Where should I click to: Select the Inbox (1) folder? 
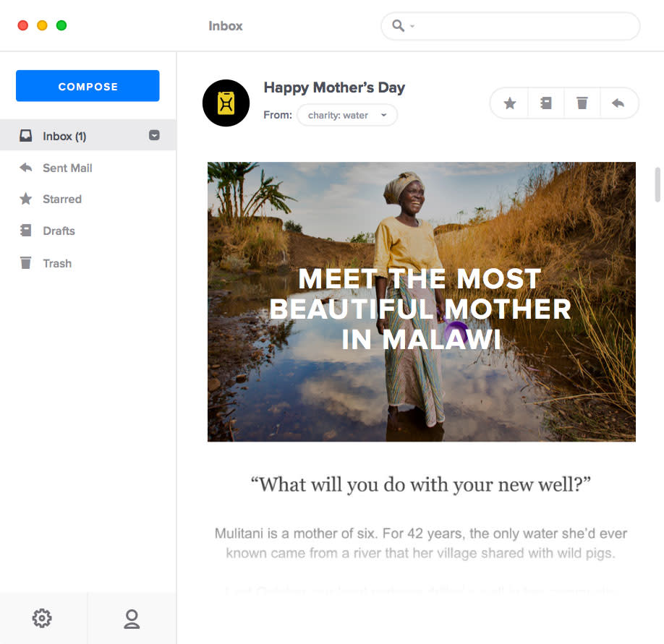click(88, 135)
